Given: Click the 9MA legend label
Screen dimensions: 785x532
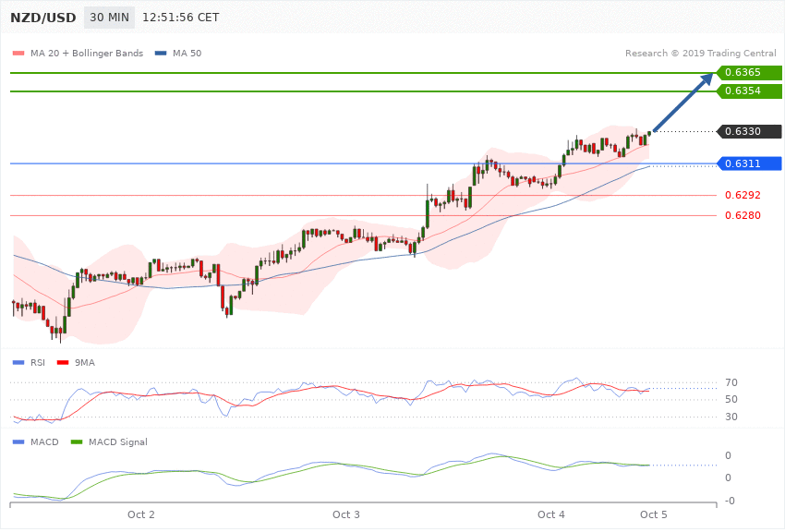Looking at the screenshot, I should tap(85, 363).
